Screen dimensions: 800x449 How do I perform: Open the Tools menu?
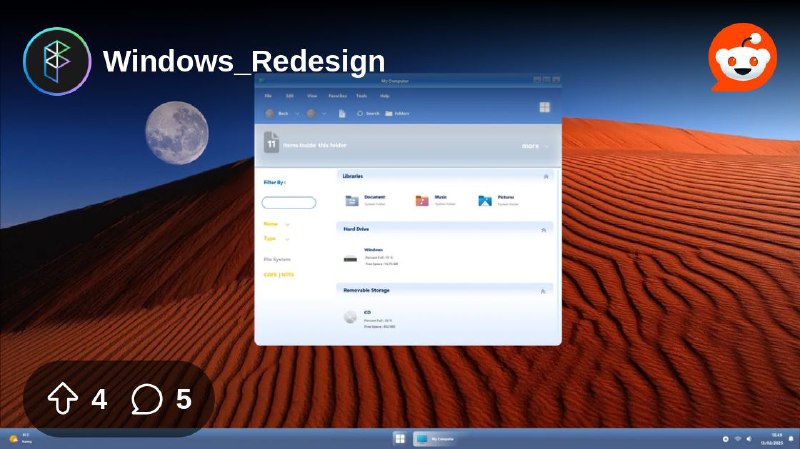362,96
